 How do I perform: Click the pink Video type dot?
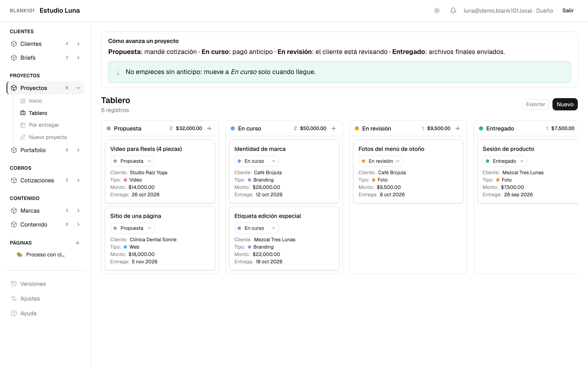[125, 180]
